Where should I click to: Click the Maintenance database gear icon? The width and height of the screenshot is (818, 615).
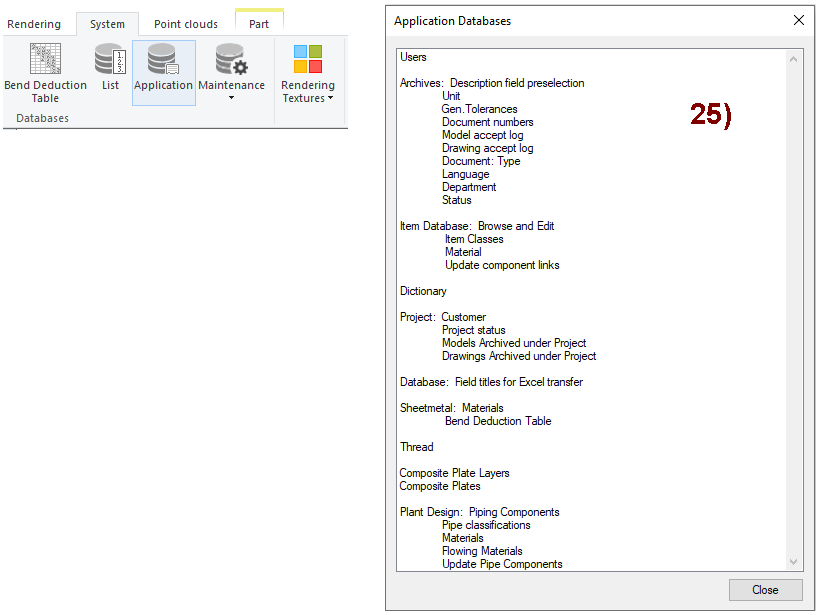(x=231, y=60)
